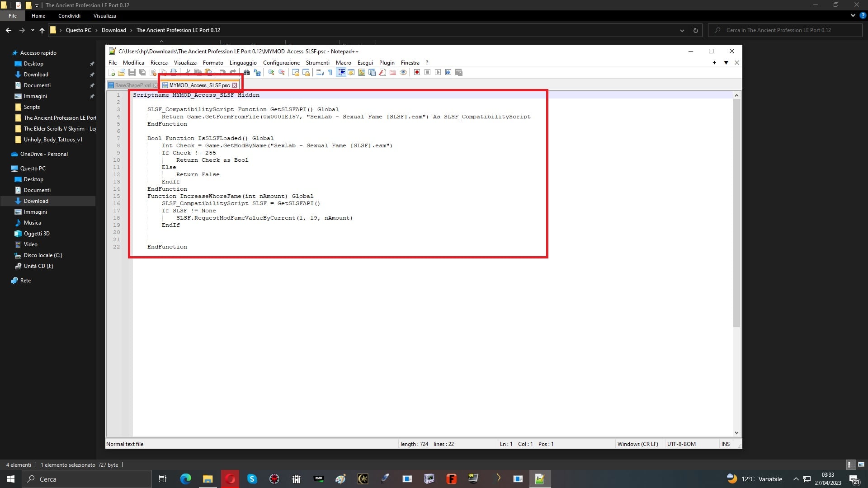
Task: Expand the address bar history dropdown
Action: (x=682, y=30)
